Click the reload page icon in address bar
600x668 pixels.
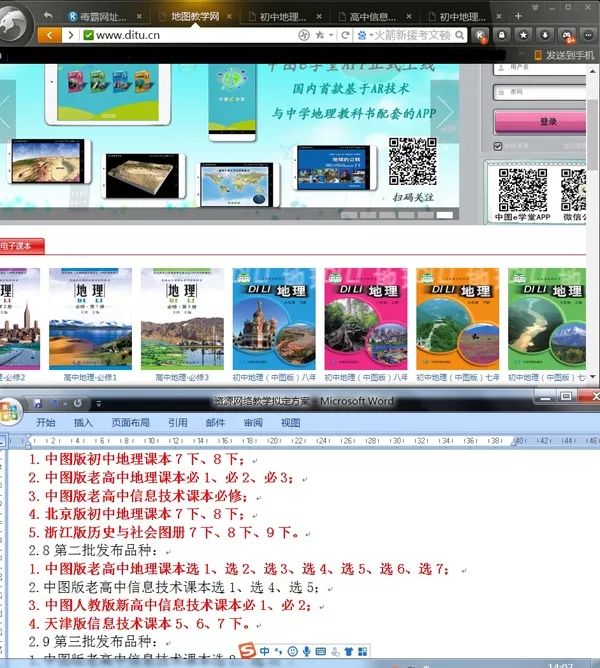click(x=346, y=35)
